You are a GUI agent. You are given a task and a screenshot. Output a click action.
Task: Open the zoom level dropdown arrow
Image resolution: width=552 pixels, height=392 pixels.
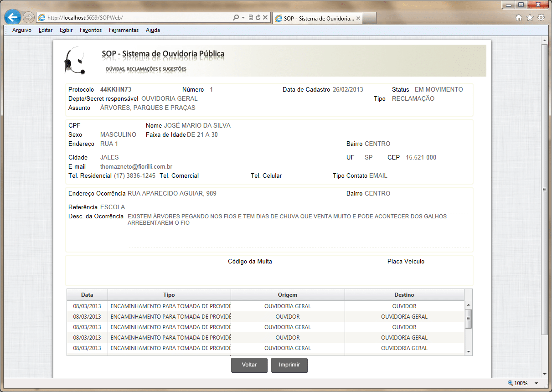point(537,383)
